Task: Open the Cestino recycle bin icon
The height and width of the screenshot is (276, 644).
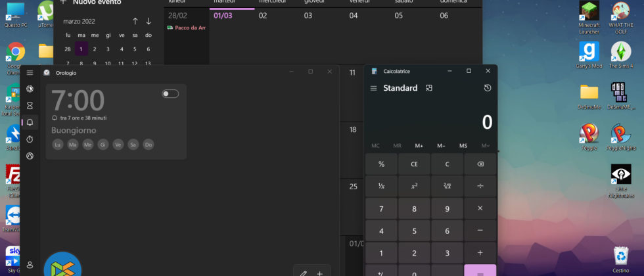Action: click(x=620, y=258)
